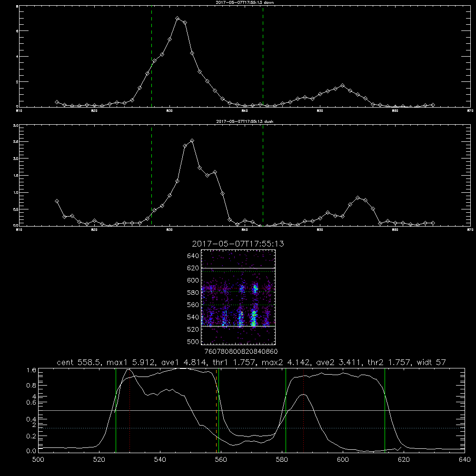Click the dusk curve's secondary peak marker near 855

click(x=357, y=198)
